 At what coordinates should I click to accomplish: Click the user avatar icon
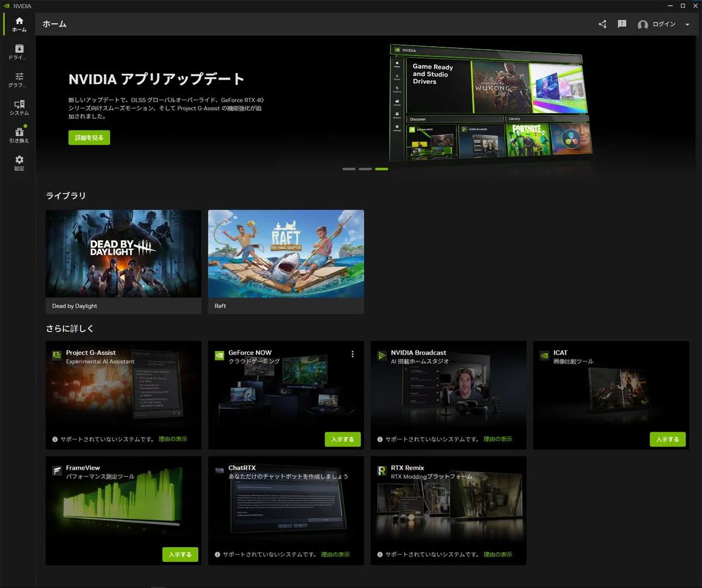pyautogui.click(x=643, y=25)
